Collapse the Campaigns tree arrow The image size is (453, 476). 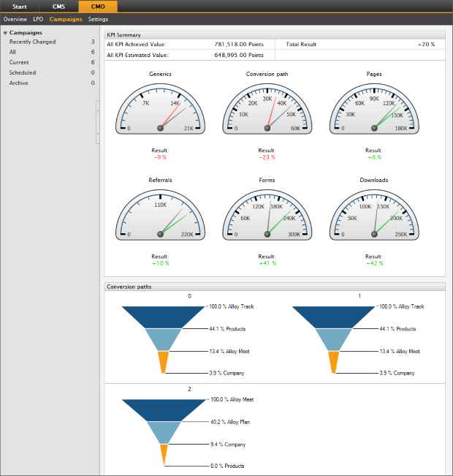point(5,33)
